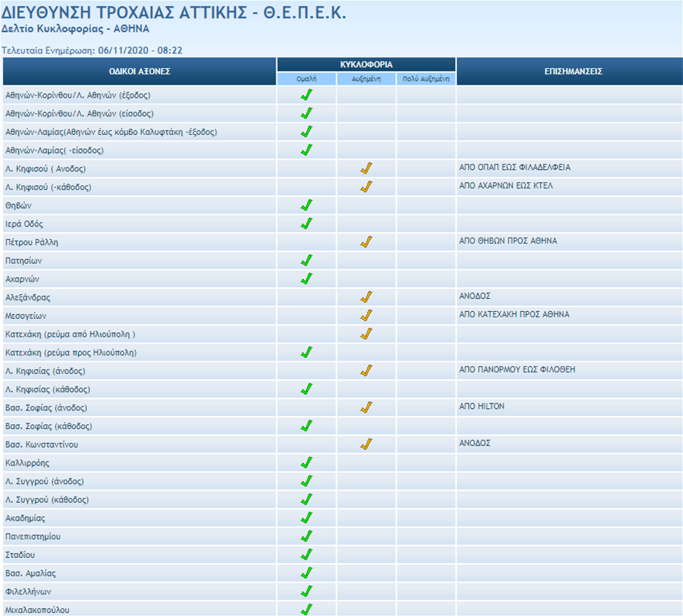Screen dimensions: 683x616
Task: Click green checkmark for Μιχαλακοπούλου
Action: pyautogui.click(x=307, y=610)
